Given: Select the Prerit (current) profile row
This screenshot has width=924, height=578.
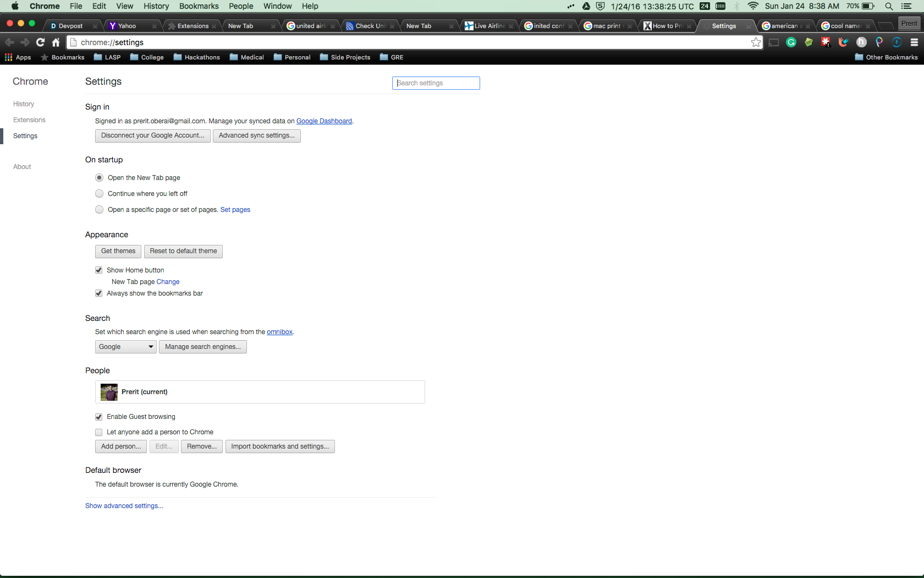Looking at the screenshot, I should point(260,392).
